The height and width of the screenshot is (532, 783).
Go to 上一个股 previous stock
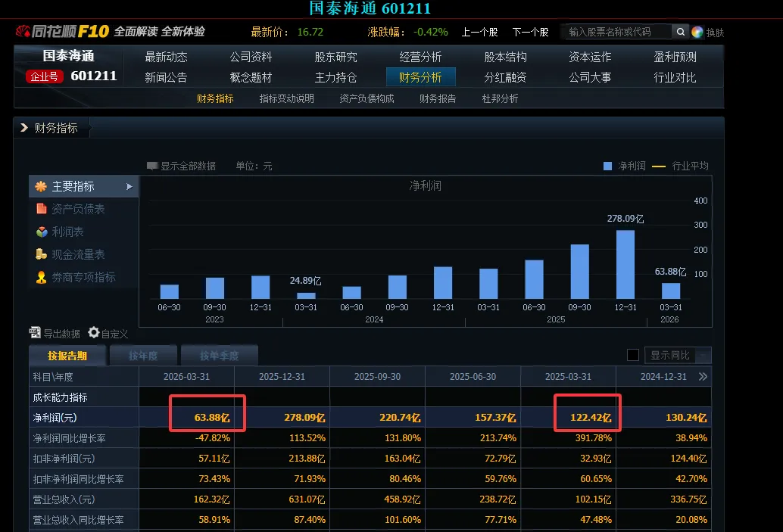479,32
